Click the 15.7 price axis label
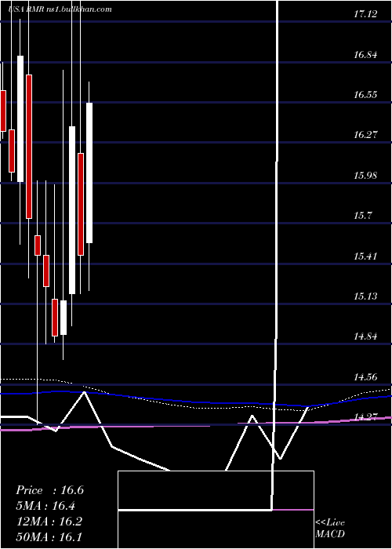The height and width of the screenshot is (549, 392). point(362,216)
